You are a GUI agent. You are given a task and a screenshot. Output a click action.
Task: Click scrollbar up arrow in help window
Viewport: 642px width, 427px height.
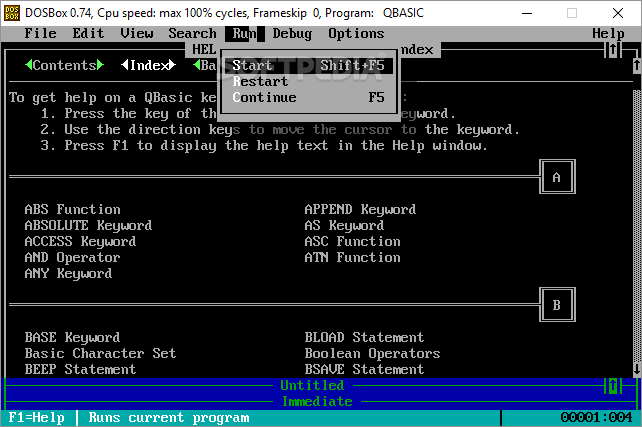pos(637,66)
